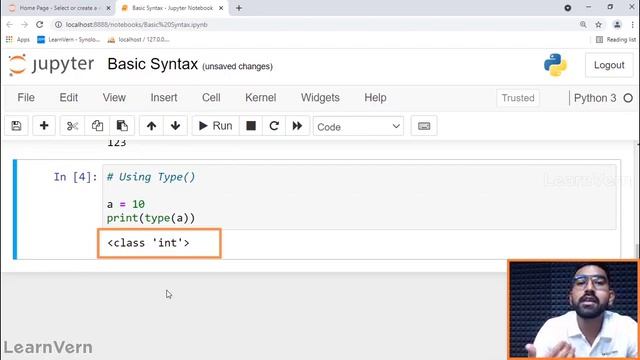Click the code line print(type(a))
Screen dimensions: 640x360
151,218
